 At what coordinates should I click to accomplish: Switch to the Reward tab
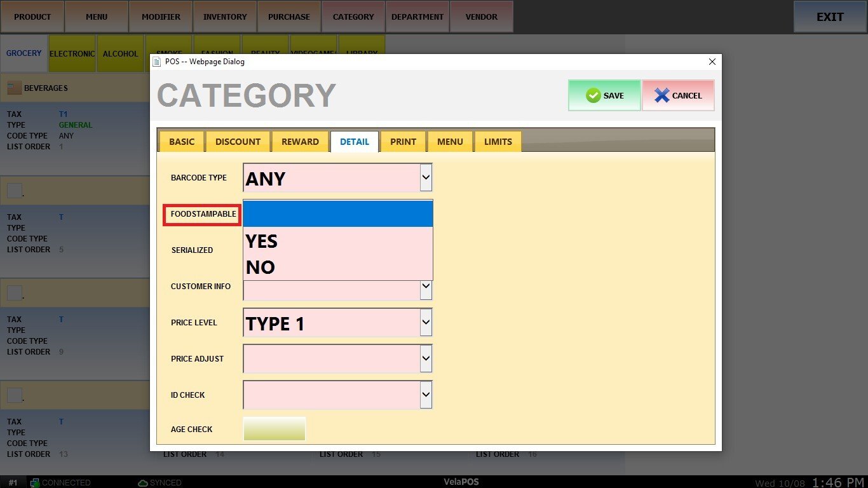[300, 142]
